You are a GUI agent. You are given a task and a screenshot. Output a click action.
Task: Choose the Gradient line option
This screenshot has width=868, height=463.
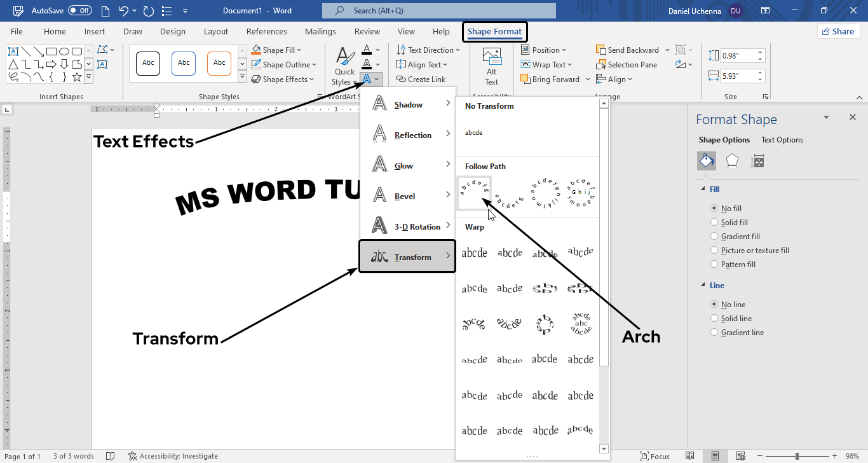714,333
